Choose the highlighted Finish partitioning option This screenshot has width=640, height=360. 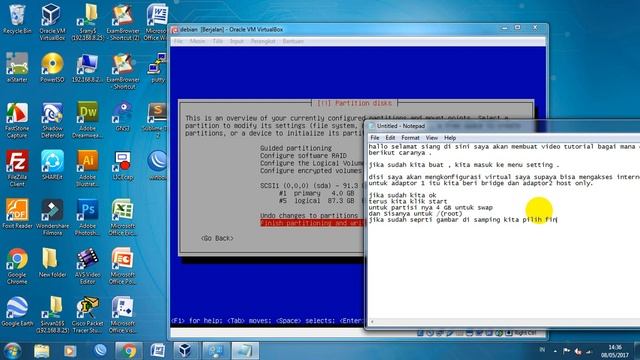point(312,223)
